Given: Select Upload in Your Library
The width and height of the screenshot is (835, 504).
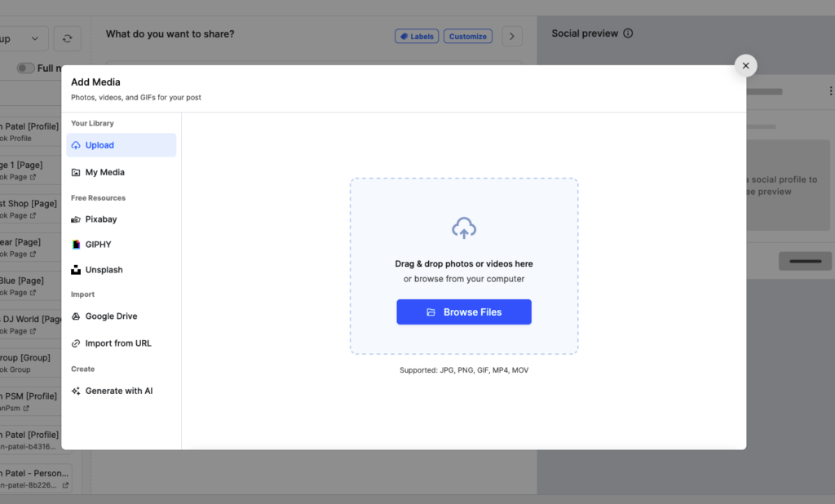Looking at the screenshot, I should click(x=121, y=145).
